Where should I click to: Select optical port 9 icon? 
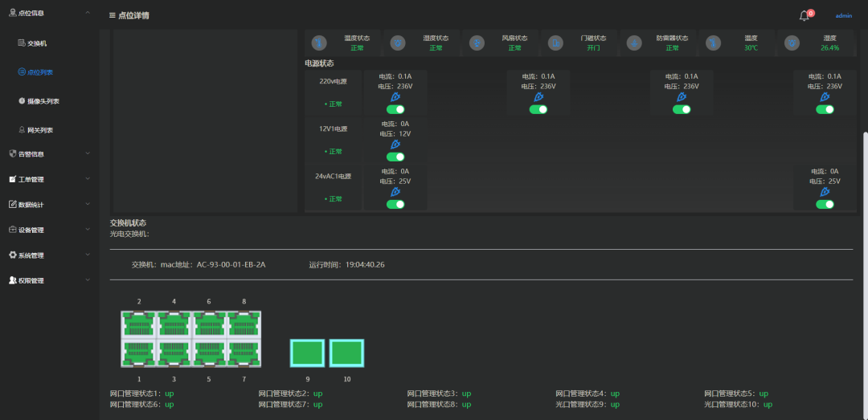click(307, 353)
